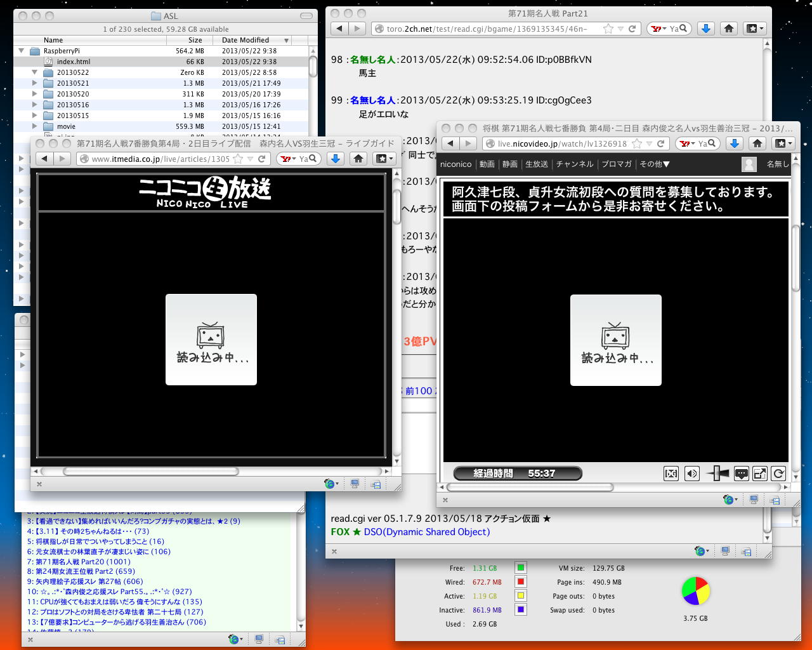The height and width of the screenshot is (650, 812).
Task: Go home in the nicovideo window
Action: pyautogui.click(x=757, y=143)
